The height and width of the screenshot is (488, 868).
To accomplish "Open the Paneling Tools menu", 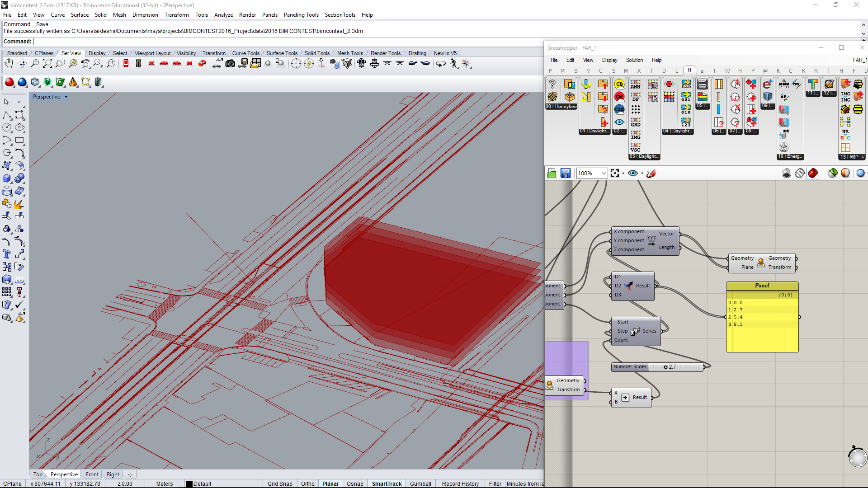I will (301, 15).
